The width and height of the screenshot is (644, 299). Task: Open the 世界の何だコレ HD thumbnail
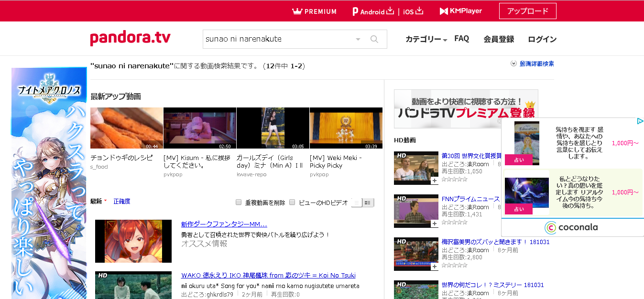tap(416, 290)
